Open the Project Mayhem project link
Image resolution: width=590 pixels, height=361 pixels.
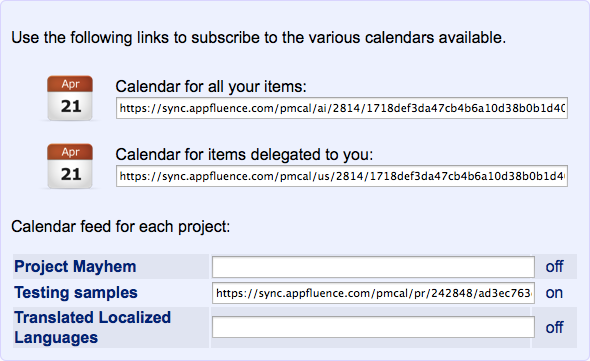coord(75,267)
